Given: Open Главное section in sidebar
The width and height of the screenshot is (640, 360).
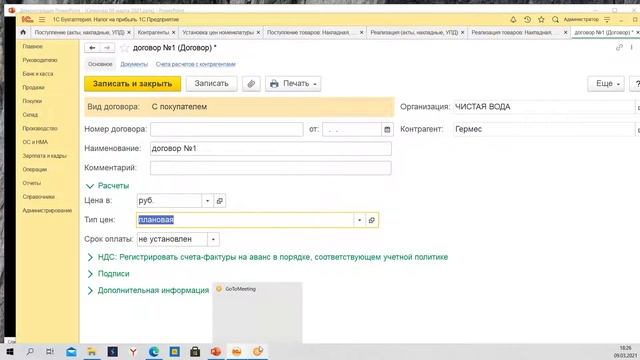Looking at the screenshot, I should click(x=33, y=47).
